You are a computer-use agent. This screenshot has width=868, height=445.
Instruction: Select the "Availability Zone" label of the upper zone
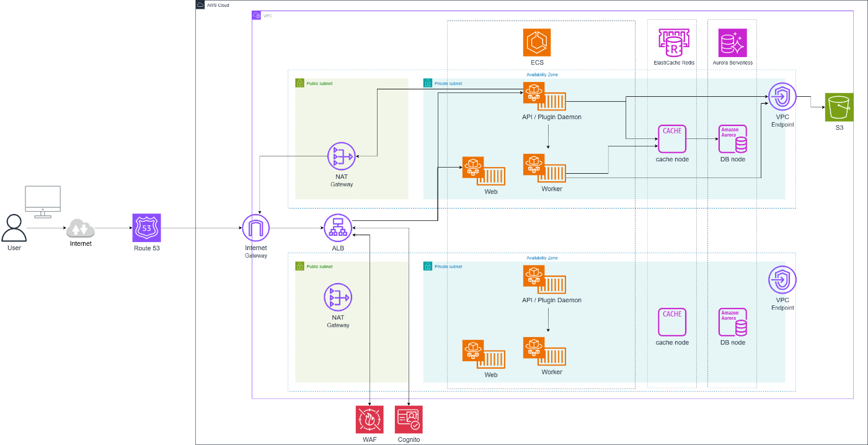(x=542, y=74)
